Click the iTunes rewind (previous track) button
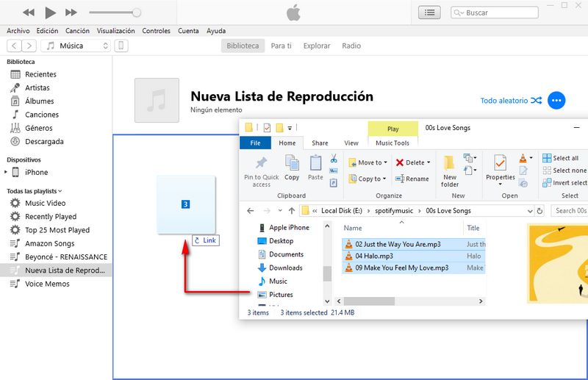Image resolution: width=588 pixels, height=380 pixels. click(x=29, y=12)
